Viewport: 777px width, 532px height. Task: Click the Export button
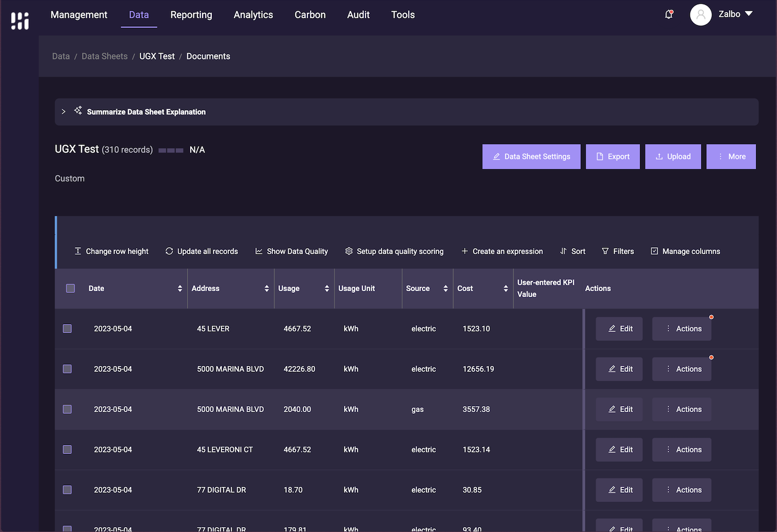tap(613, 156)
